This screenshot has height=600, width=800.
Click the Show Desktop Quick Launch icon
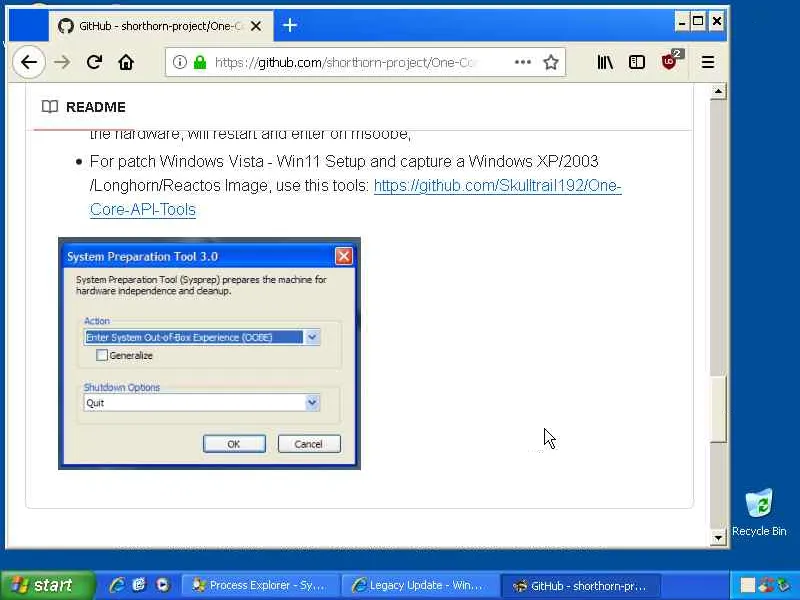coord(140,585)
